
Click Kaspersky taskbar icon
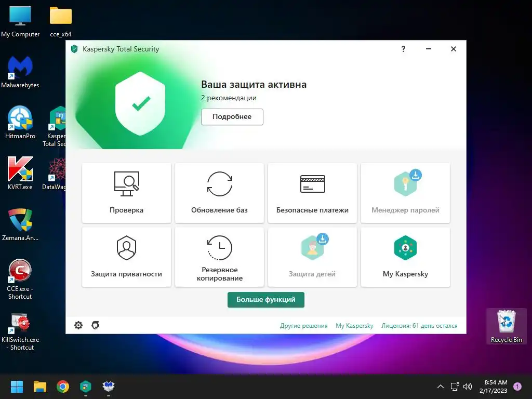pyautogui.click(x=86, y=387)
